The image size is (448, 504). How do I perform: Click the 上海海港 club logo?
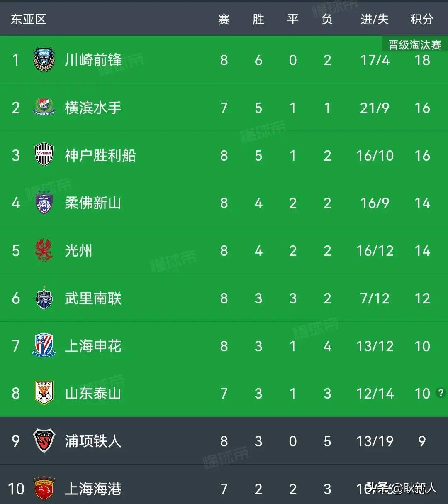click(43, 489)
